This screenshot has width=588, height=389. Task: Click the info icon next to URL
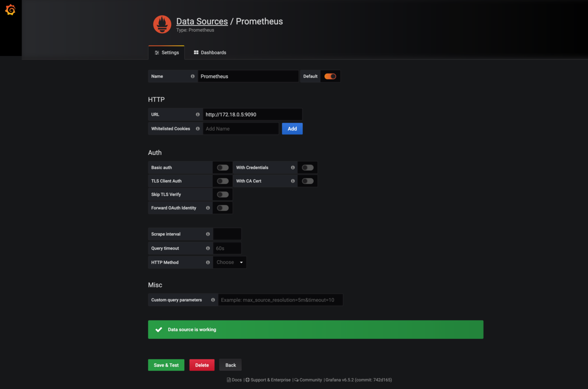[x=197, y=114]
